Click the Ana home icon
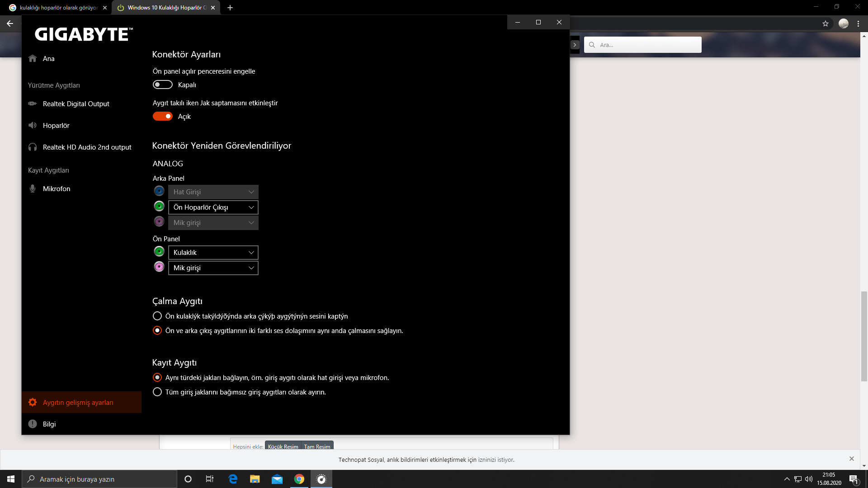The width and height of the screenshot is (868, 488). pyautogui.click(x=33, y=58)
